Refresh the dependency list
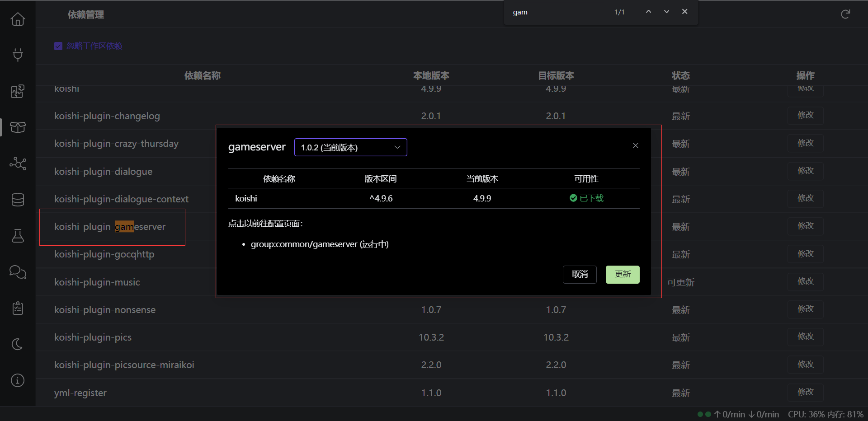 pyautogui.click(x=845, y=14)
